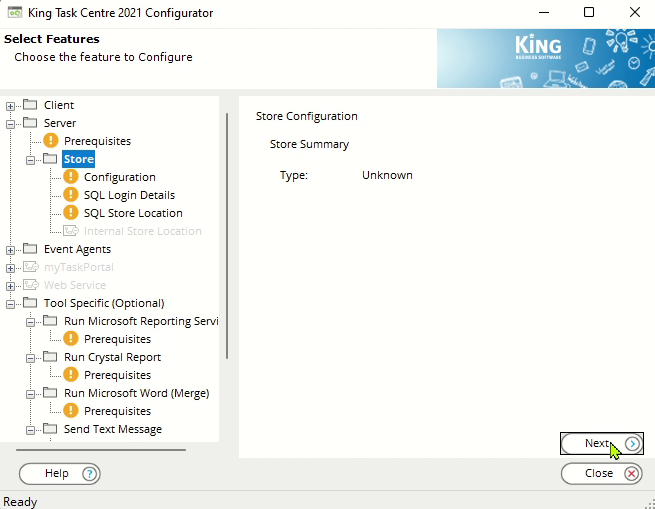
Task: Collapse the Send Text Message node
Action: tap(30, 430)
